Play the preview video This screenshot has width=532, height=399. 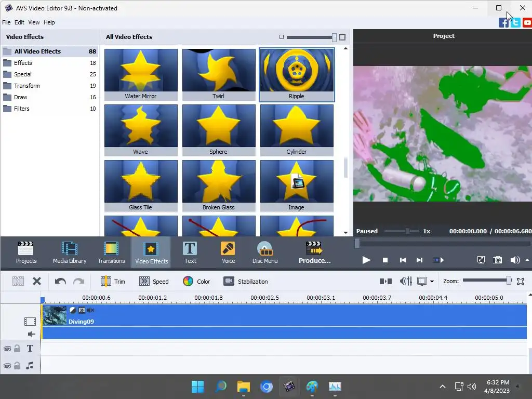[366, 260]
